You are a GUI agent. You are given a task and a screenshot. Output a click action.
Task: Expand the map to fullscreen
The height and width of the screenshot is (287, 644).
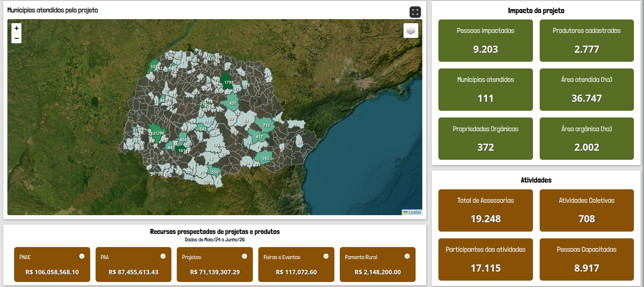[x=415, y=12]
